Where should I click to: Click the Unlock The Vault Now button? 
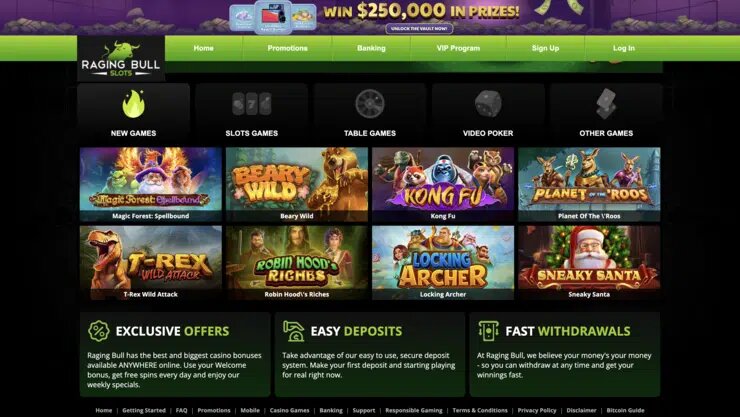(x=420, y=29)
